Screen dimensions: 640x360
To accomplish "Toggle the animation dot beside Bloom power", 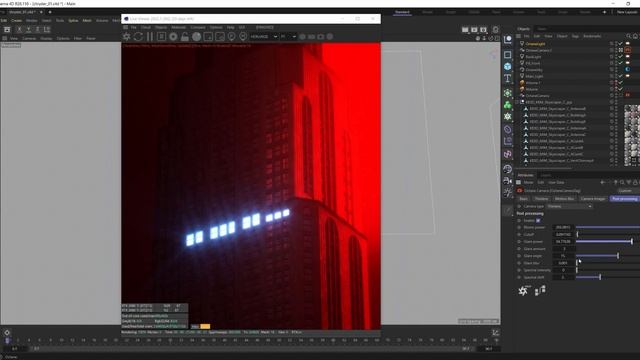I will (x=519, y=227).
